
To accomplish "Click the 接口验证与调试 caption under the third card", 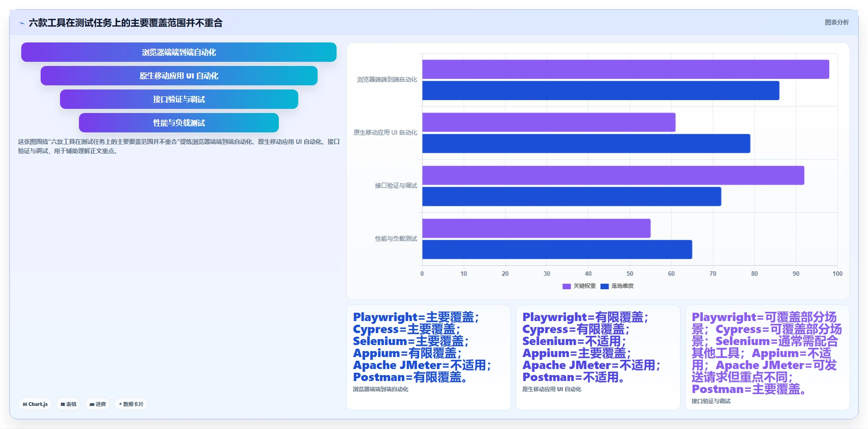I will 711,401.
